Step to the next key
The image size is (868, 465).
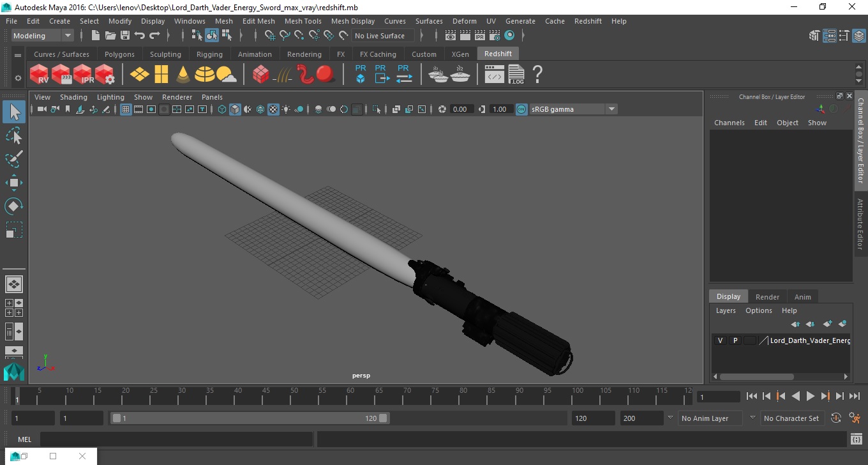coord(825,397)
